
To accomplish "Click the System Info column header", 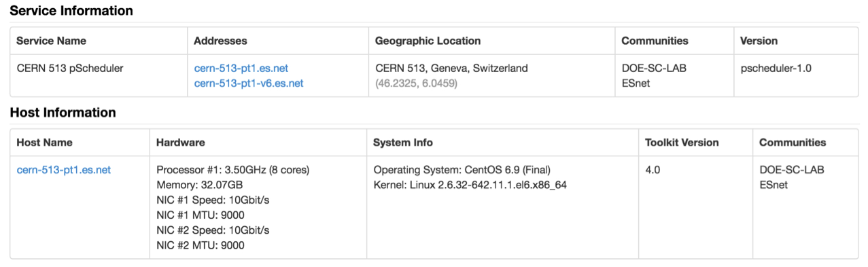I will 403,143.
